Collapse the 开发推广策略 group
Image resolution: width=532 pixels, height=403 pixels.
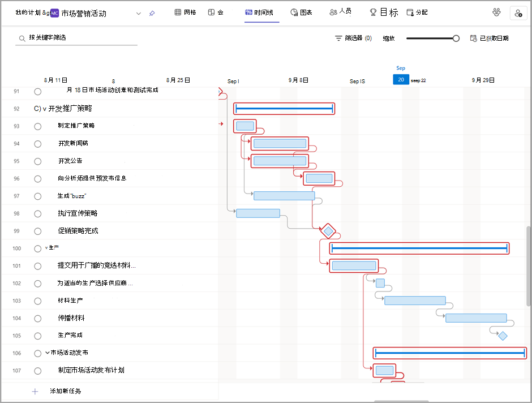(45, 109)
